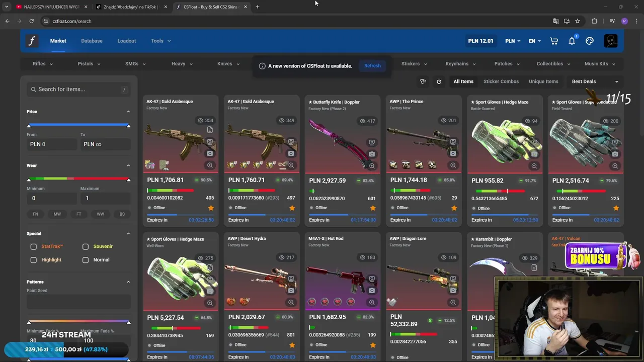Check the Souvenir checkbox
Image resolution: width=644 pixels, height=362 pixels.
86,246
